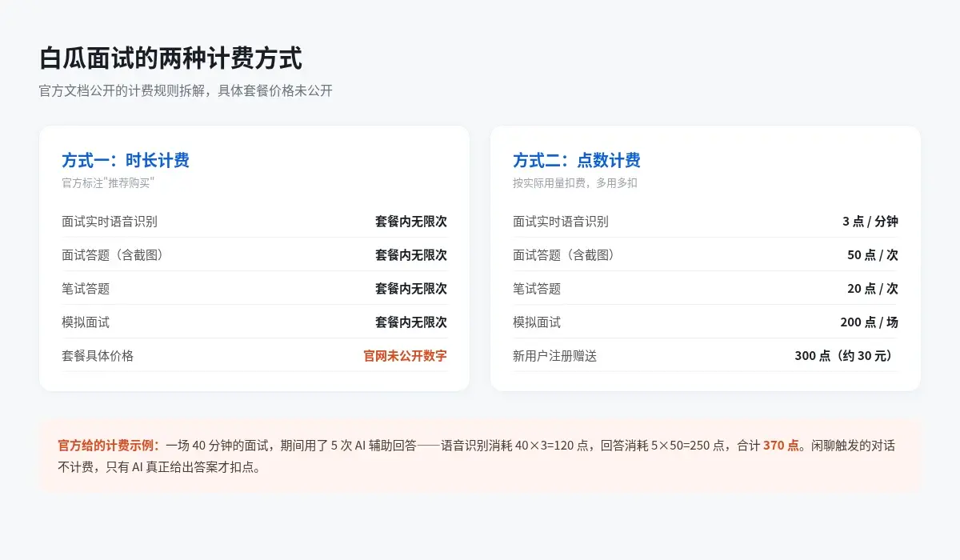Click 套餐内无限次 beside 时长计费 面试答题（含截图）
Viewport: 960px width, 560px height.
pyautogui.click(x=411, y=255)
